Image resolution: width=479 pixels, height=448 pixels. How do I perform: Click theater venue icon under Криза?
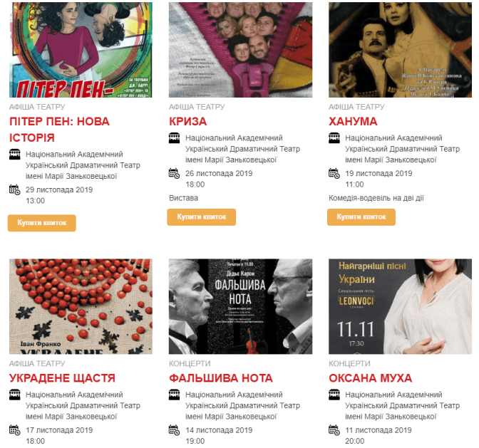point(175,138)
